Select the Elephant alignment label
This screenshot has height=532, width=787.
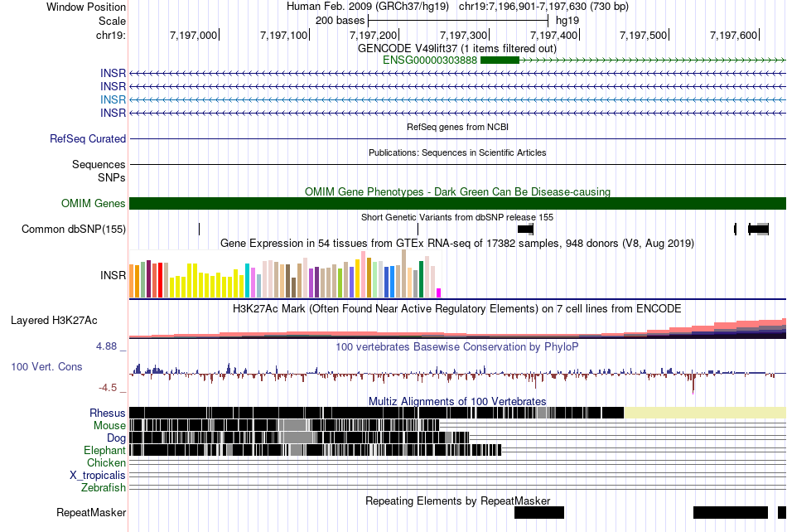click(x=105, y=450)
